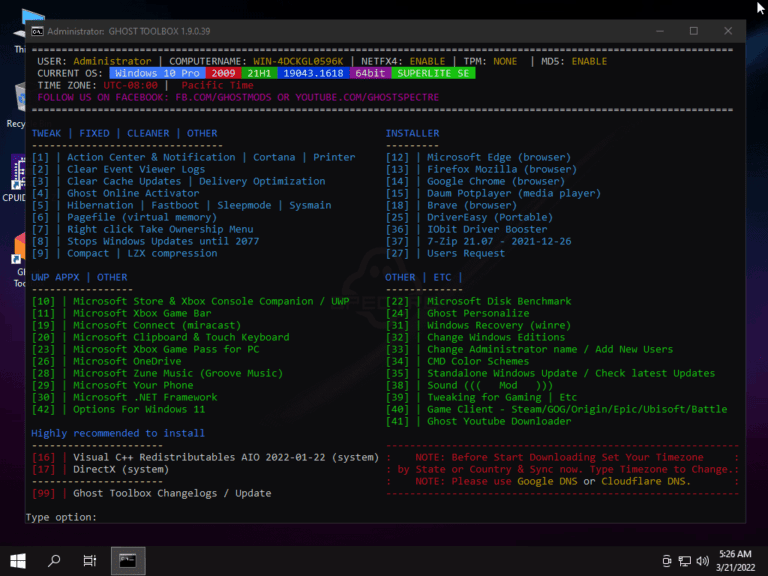Open the CMD window system menu icon
The height and width of the screenshot is (576, 768).
pyautogui.click(x=36, y=31)
